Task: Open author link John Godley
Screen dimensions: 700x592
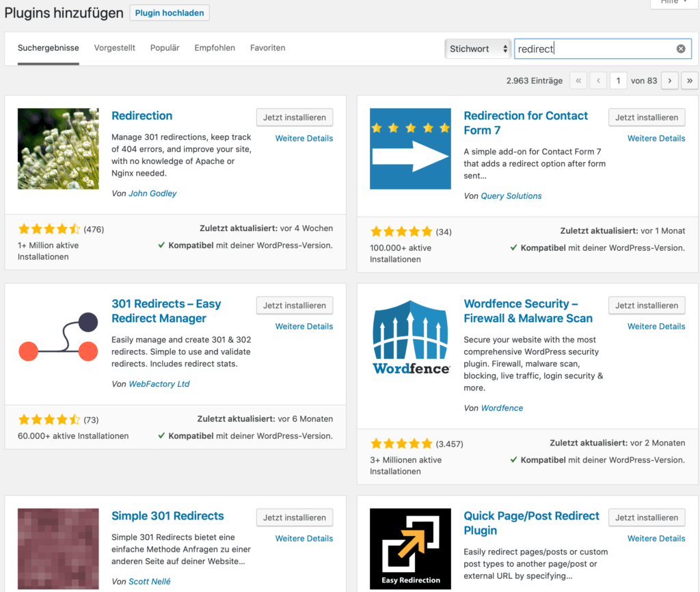Action: (152, 193)
